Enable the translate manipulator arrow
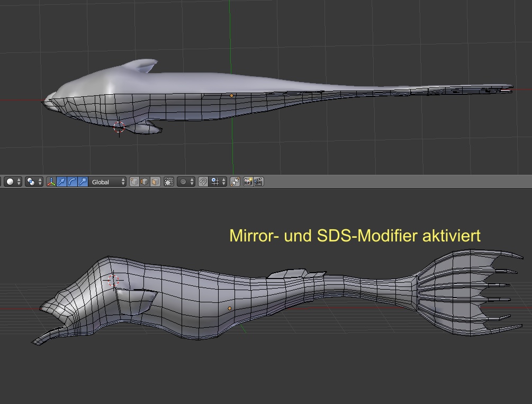The image size is (532, 404). [x=61, y=182]
